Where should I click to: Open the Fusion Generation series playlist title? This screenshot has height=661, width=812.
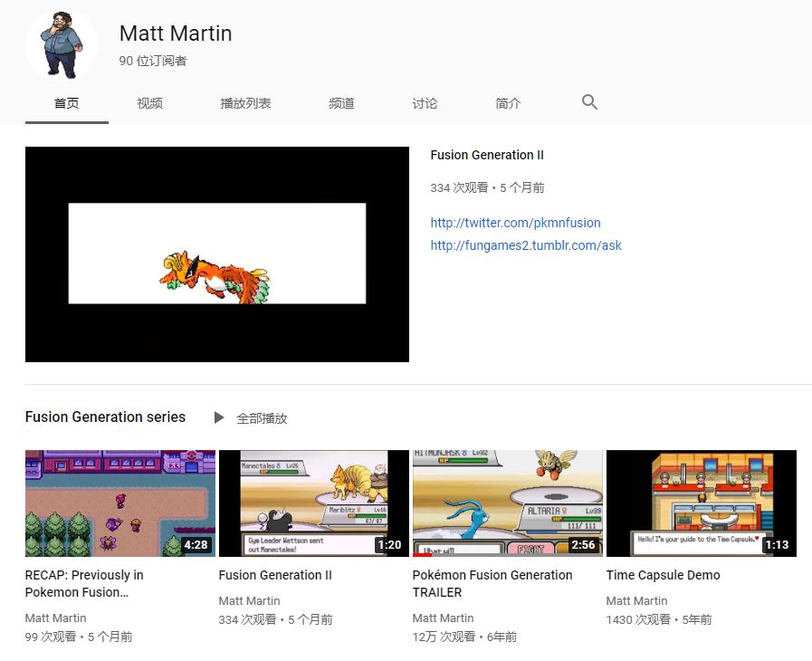pyautogui.click(x=105, y=417)
